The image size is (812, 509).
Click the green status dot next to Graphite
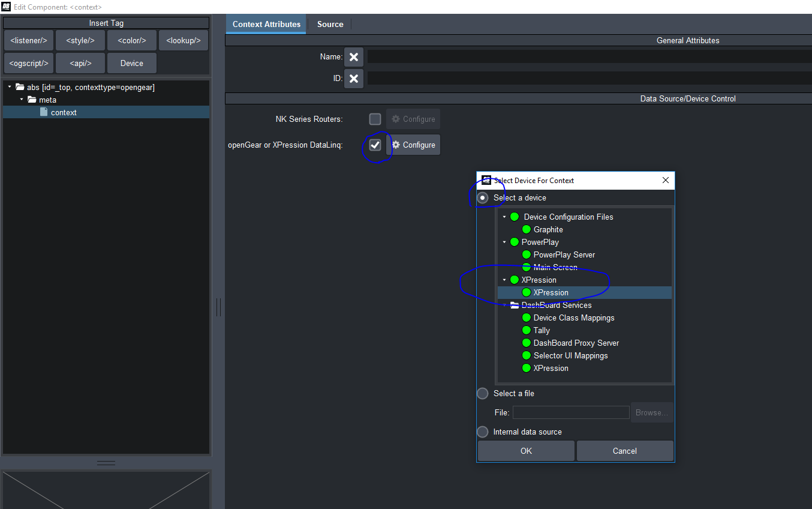[527, 229]
